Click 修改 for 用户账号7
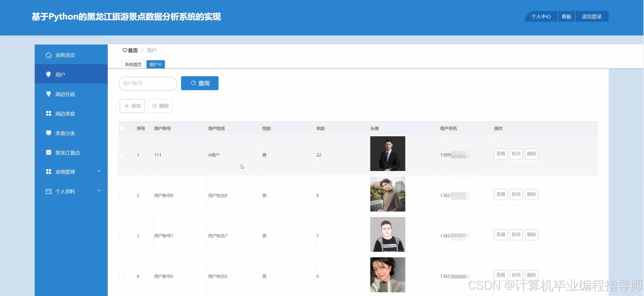The image size is (644, 296). (516, 234)
